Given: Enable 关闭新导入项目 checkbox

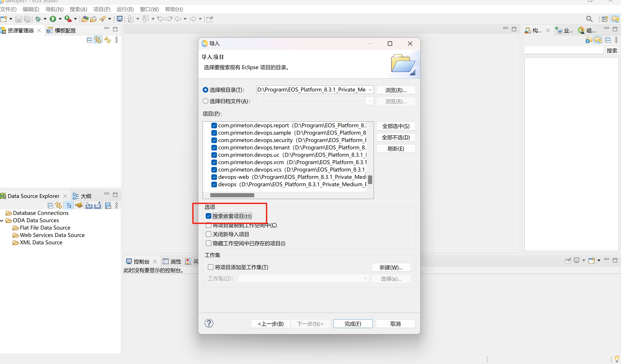Looking at the screenshot, I should (209, 234).
